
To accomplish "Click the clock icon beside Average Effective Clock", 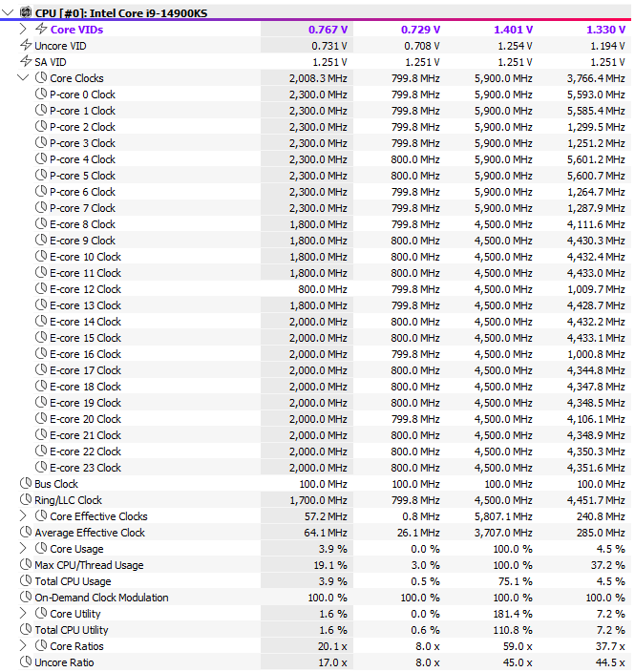I will (x=26, y=532).
